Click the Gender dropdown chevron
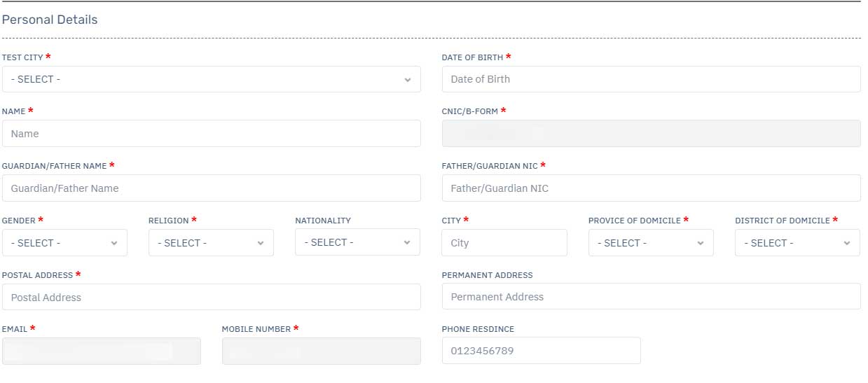The image size is (868, 383). click(x=114, y=244)
